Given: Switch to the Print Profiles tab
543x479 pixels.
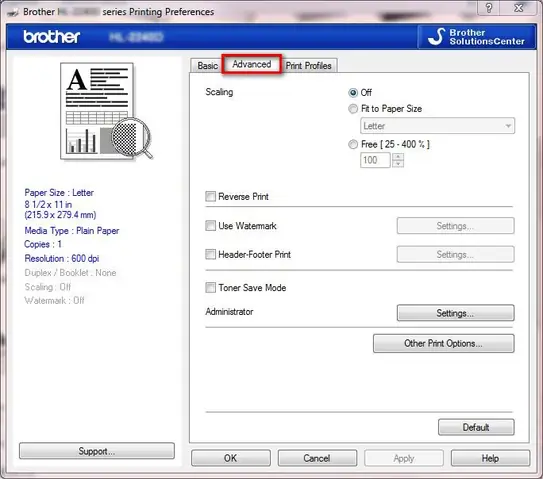Looking at the screenshot, I should tap(308, 65).
